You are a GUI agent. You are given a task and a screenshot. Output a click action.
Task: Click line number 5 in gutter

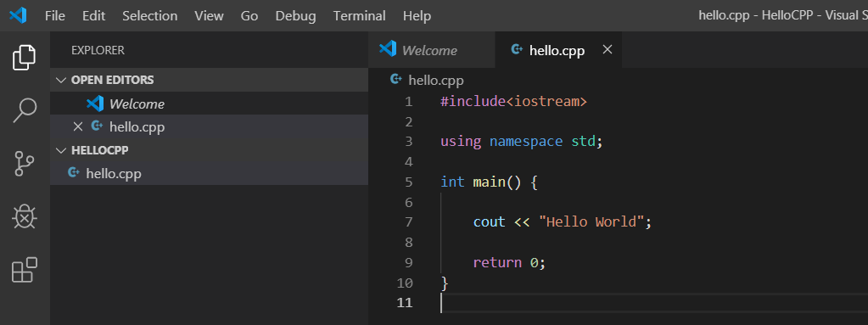[408, 182]
